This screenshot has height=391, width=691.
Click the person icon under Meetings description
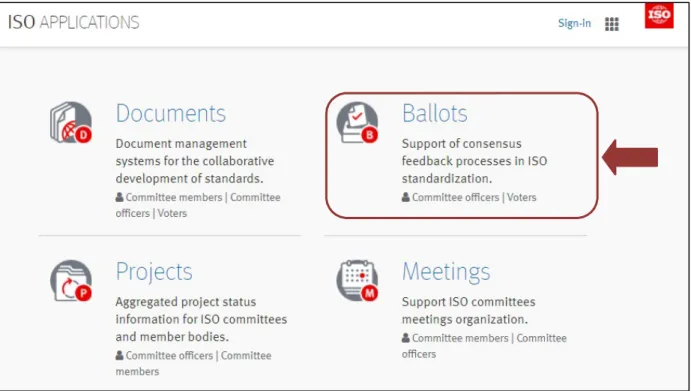pyautogui.click(x=406, y=338)
